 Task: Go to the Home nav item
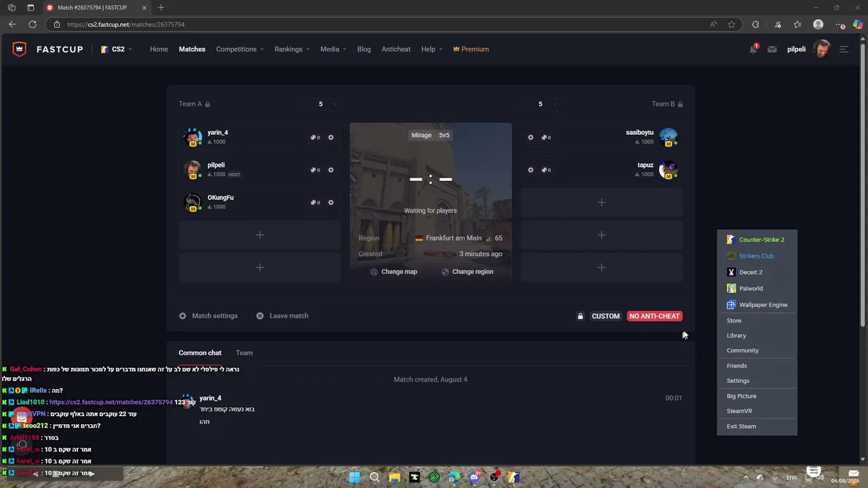pos(159,49)
